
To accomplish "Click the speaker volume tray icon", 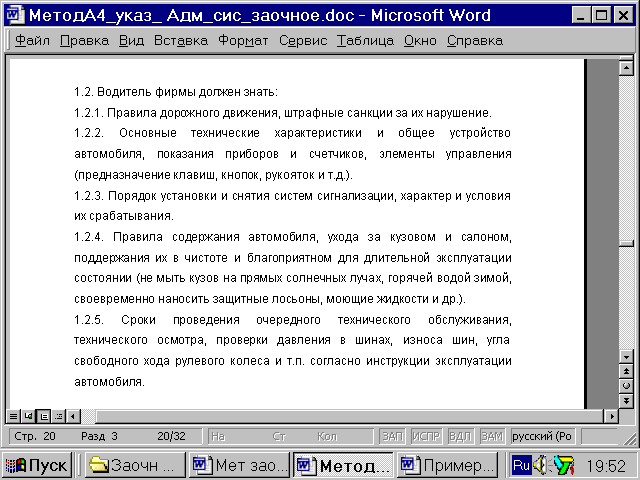I will coord(541,465).
